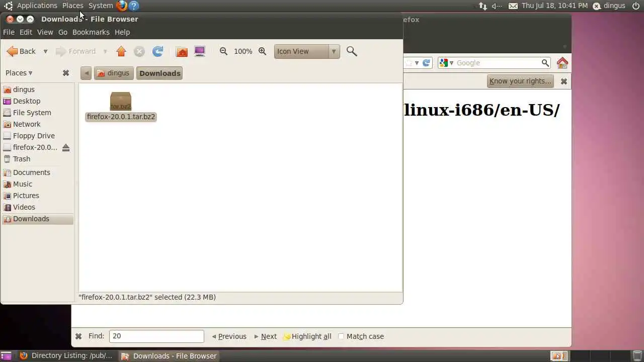Image resolution: width=644 pixels, height=362 pixels.
Task: Go to the Home folder icon
Action: pyautogui.click(x=182, y=51)
